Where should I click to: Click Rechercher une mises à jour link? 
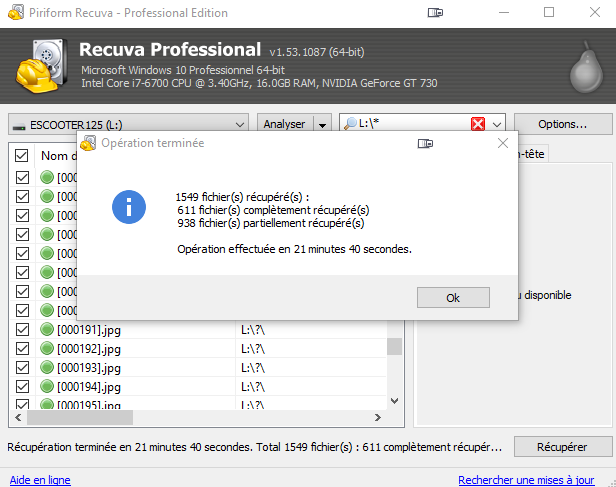click(526, 480)
